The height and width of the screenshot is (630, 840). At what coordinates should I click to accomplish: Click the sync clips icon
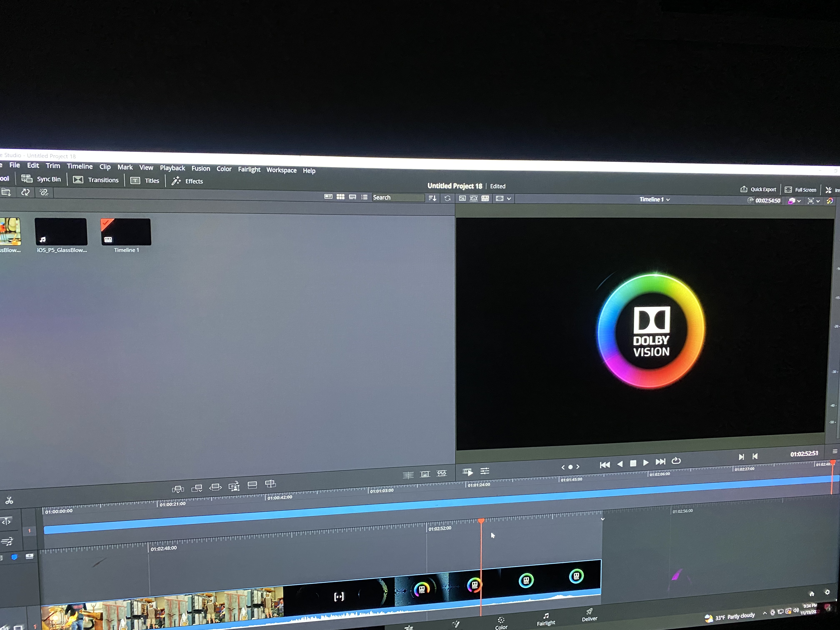pyautogui.click(x=25, y=192)
